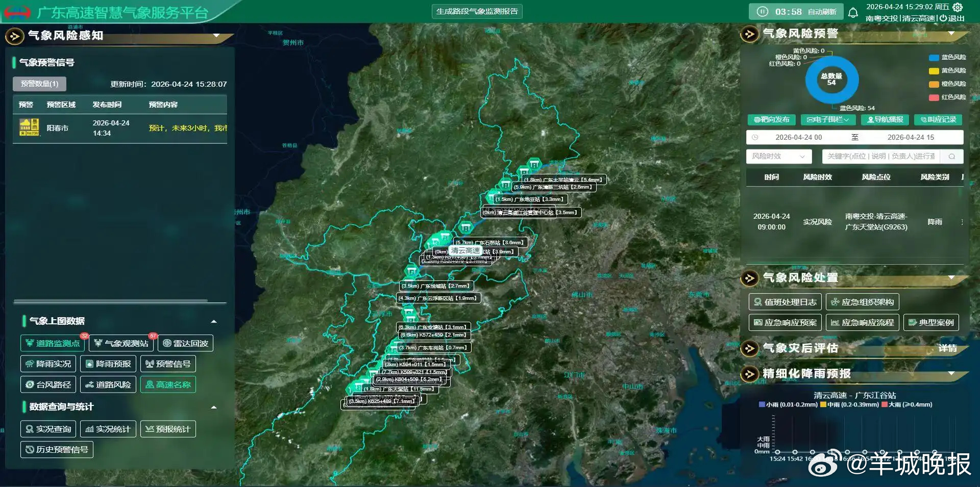
Task: Collapse the 气象上图数据 section
Action: coord(214,321)
